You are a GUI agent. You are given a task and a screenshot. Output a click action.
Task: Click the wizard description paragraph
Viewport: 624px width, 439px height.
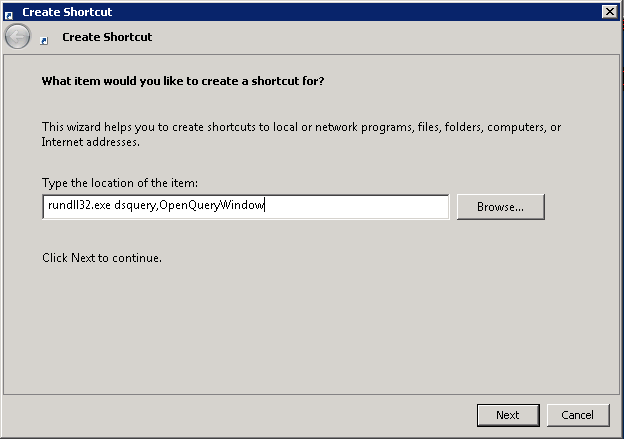[300, 134]
